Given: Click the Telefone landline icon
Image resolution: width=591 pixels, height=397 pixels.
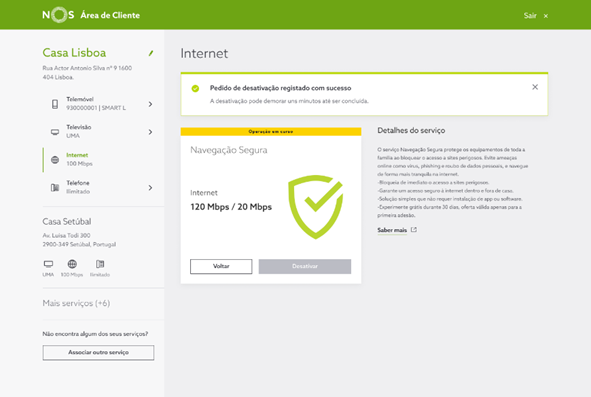Looking at the screenshot, I should point(55,188).
